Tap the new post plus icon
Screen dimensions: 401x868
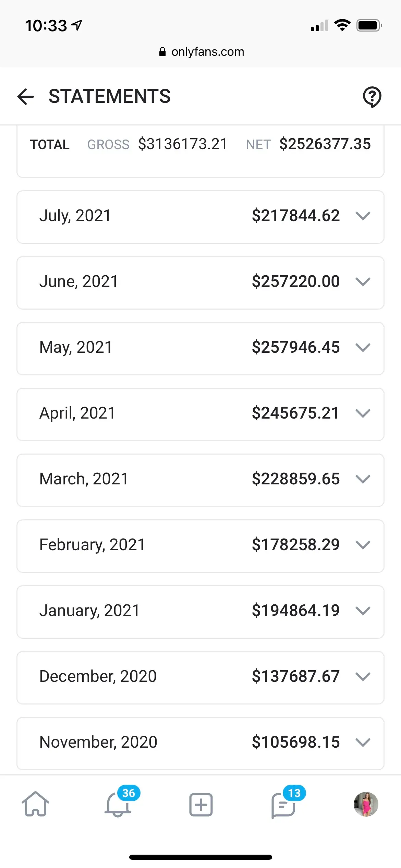(201, 805)
